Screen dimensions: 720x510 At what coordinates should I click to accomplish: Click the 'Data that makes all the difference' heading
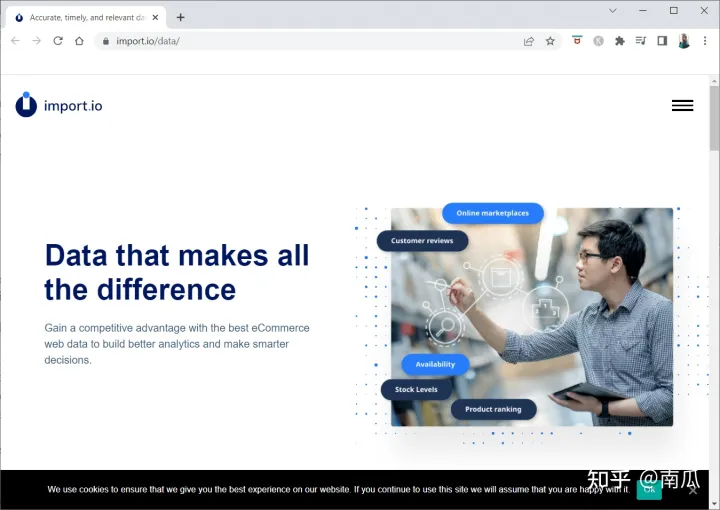(177, 272)
